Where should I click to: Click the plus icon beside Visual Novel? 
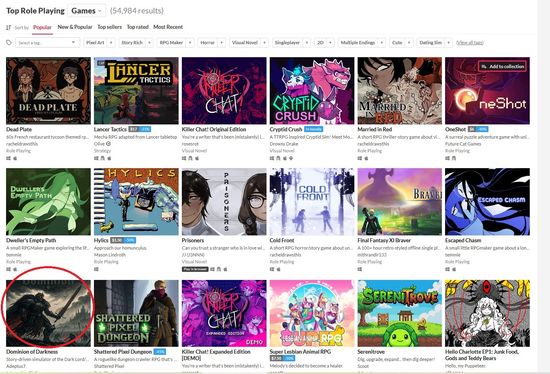(x=264, y=42)
